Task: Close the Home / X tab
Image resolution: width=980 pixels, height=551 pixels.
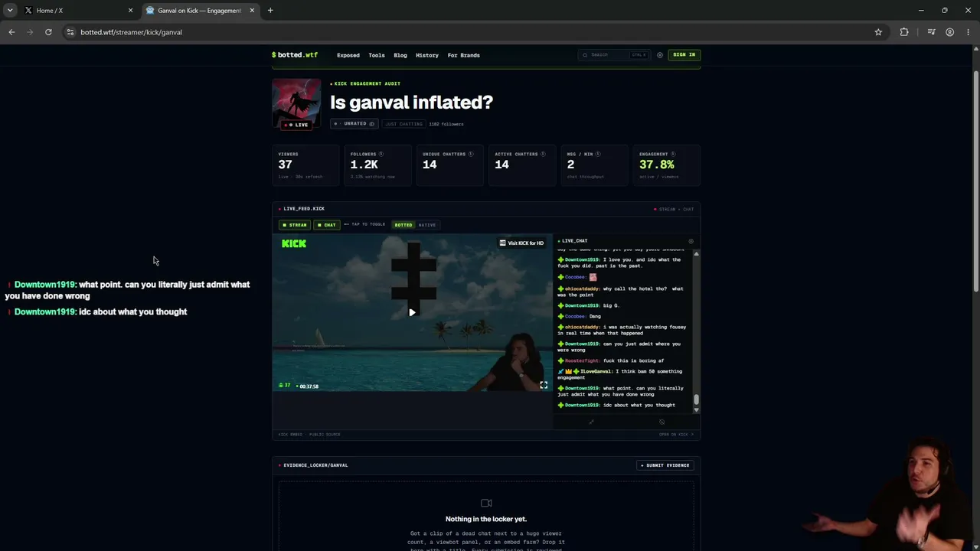Action: pyautogui.click(x=130, y=11)
